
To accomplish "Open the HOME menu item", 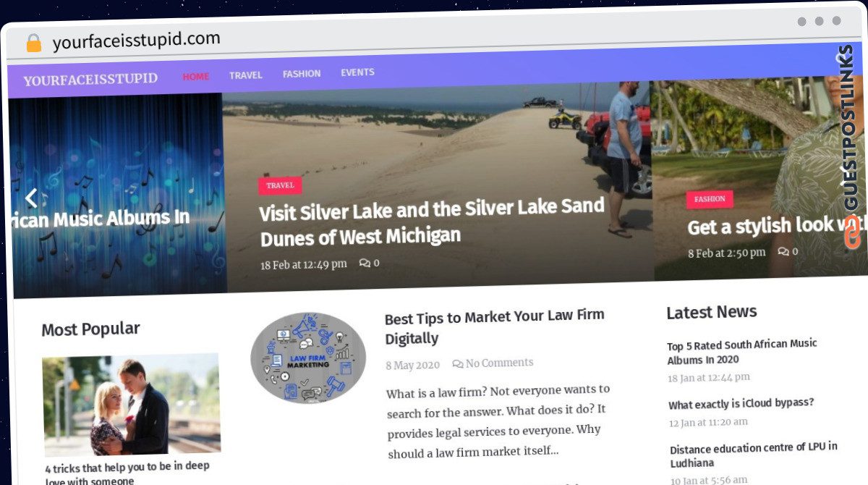I will point(195,76).
